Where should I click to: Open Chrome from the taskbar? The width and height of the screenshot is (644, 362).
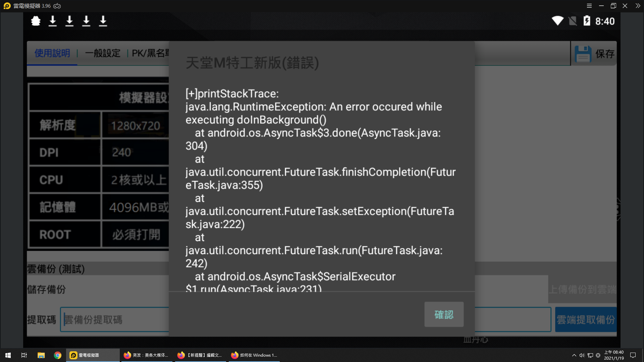coord(58,355)
